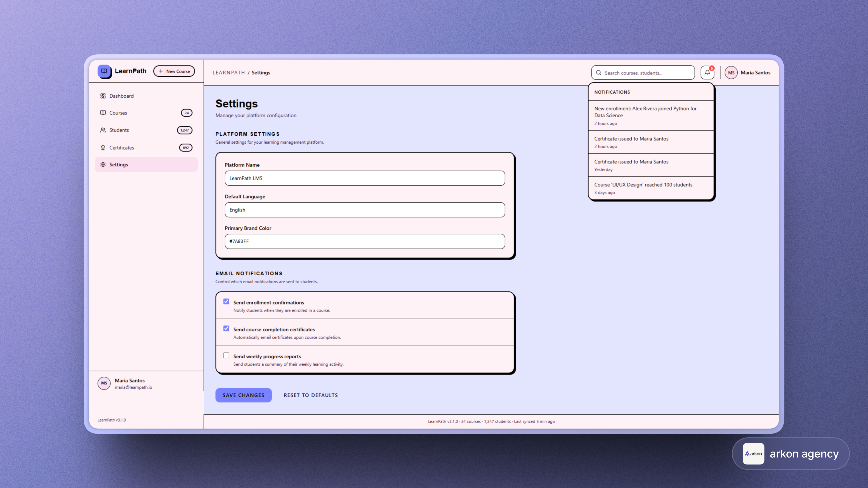
Task: Click the New Course button
Action: (x=174, y=71)
